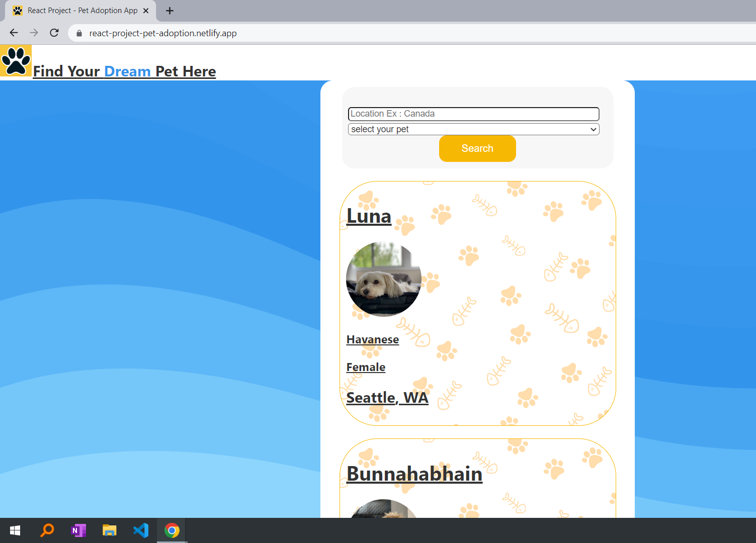Click the lock icon in address bar
Image resolution: width=756 pixels, height=543 pixels.
click(79, 33)
